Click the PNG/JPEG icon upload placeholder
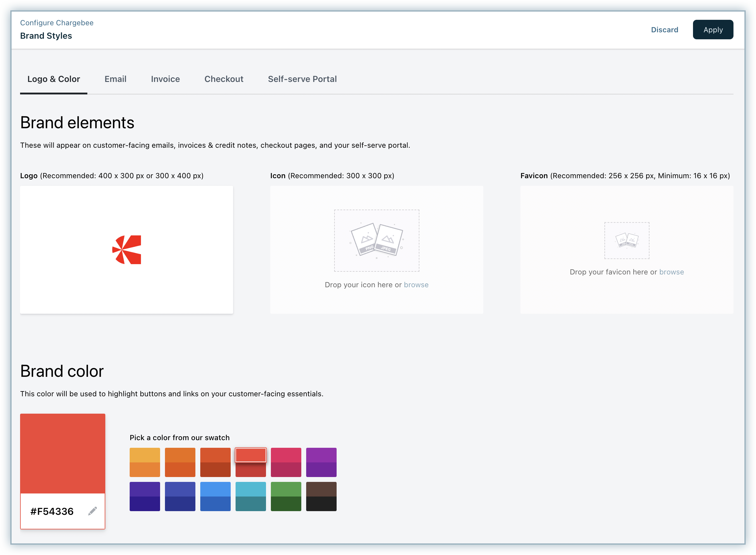Screen dimensions: 756x555 [376, 240]
